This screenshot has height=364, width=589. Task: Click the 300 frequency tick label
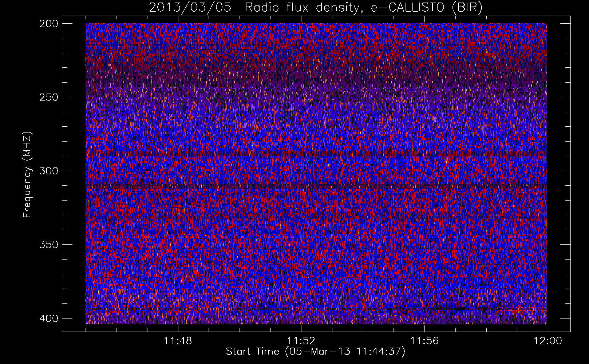[x=48, y=171]
